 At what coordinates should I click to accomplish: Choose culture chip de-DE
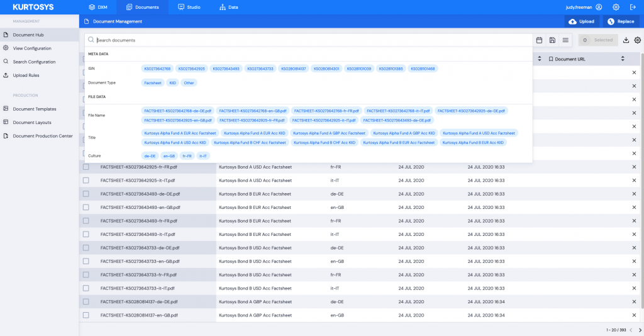pyautogui.click(x=150, y=155)
